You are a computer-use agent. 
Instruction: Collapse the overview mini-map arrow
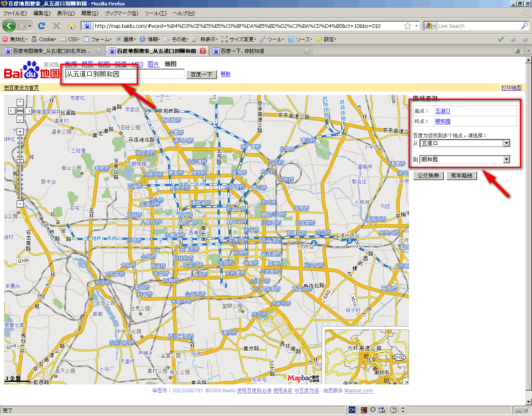coord(406,381)
